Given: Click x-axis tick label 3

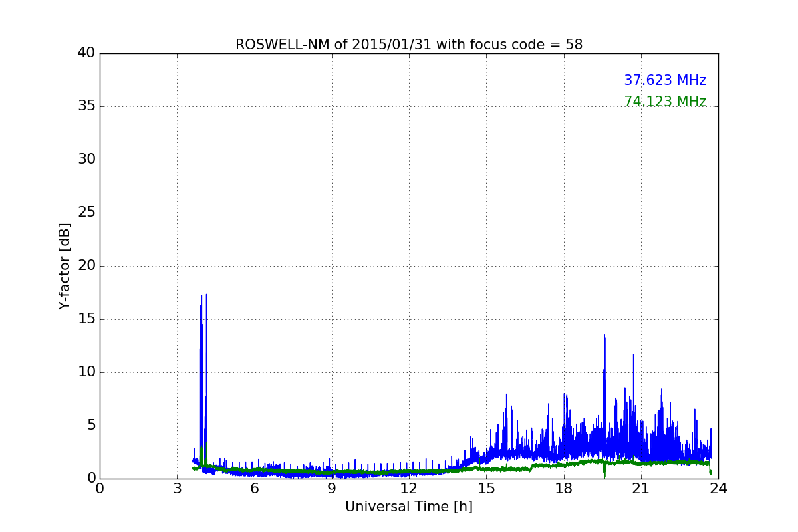Looking at the screenshot, I should [177, 489].
